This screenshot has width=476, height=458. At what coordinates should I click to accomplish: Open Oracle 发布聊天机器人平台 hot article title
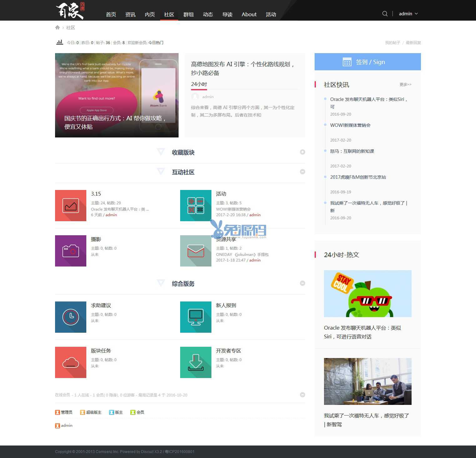coord(362,332)
